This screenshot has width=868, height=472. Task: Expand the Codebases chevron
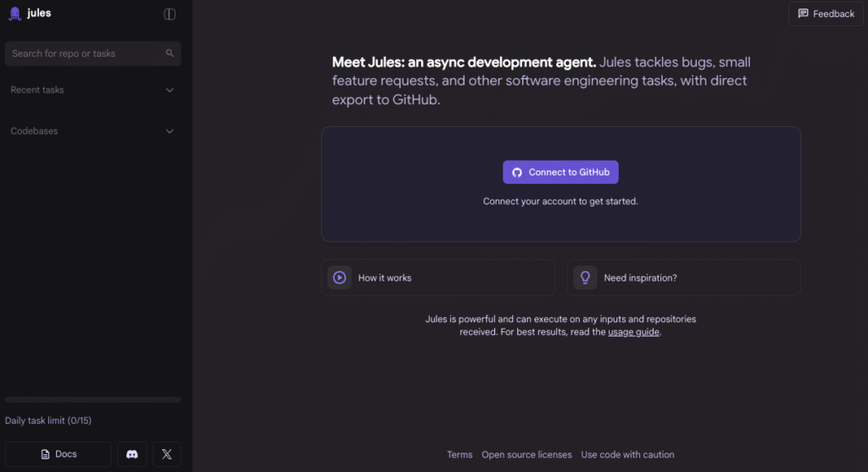tap(170, 131)
